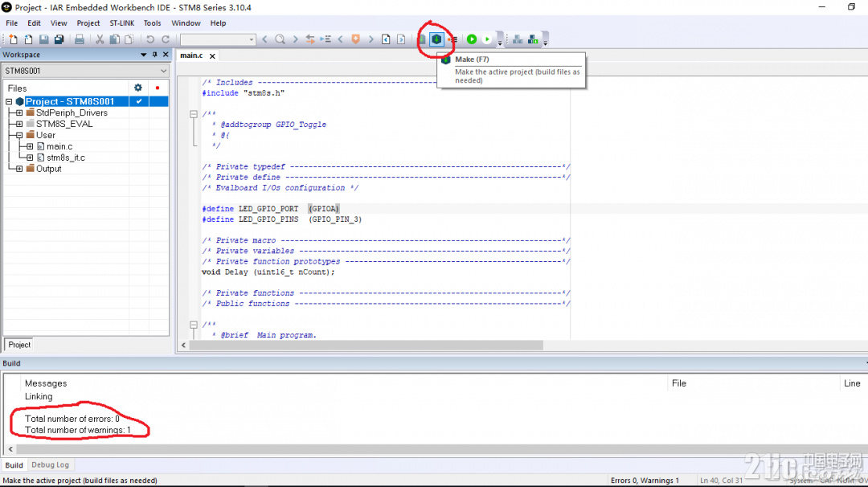
Task: Open the last toolbar's overflow arrow
Action: click(545, 42)
